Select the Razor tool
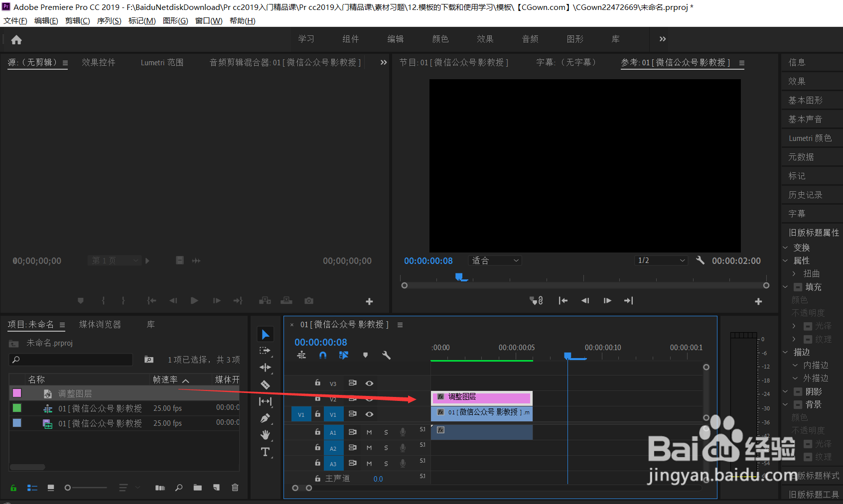 pos(265,384)
